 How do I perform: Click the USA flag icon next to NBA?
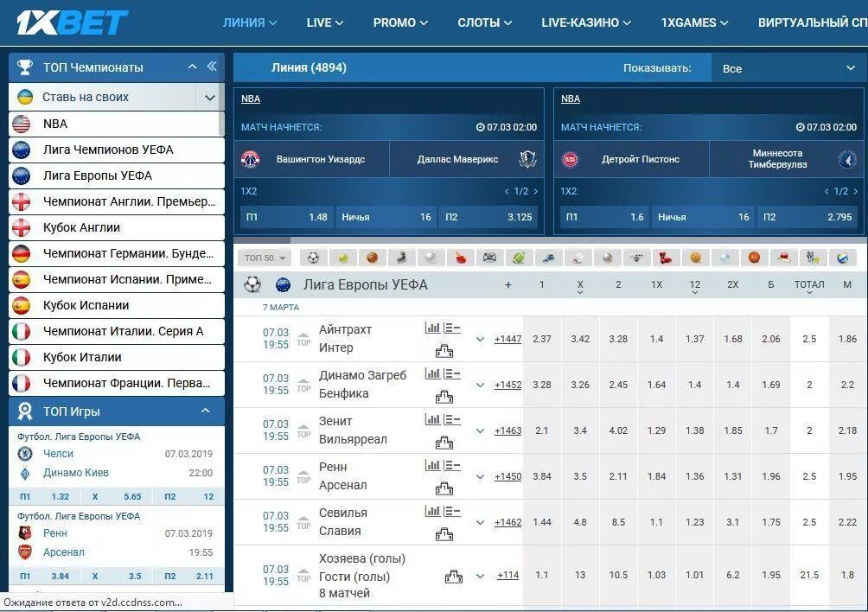click(21, 124)
